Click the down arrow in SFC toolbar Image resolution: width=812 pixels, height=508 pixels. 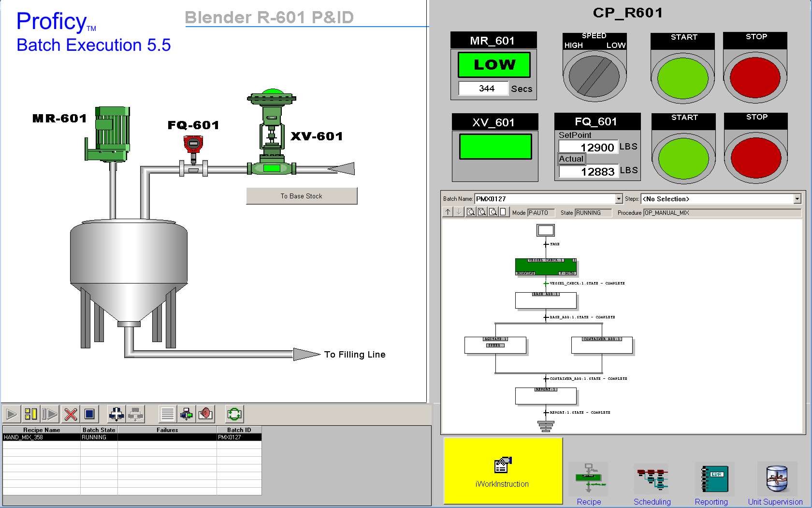pos(459,212)
